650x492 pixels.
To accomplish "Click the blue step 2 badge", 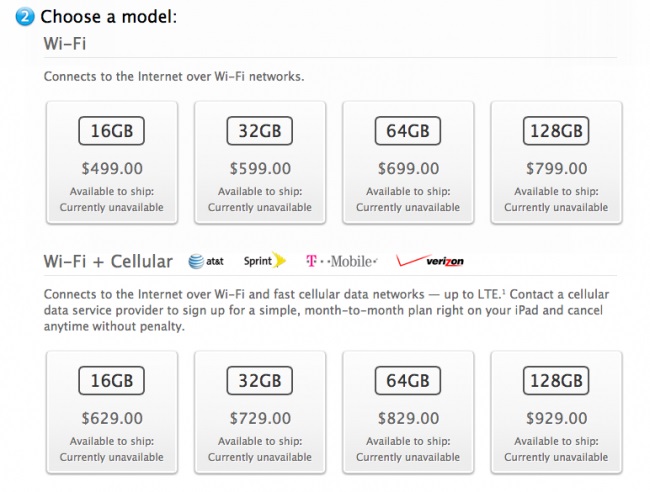I will point(25,17).
